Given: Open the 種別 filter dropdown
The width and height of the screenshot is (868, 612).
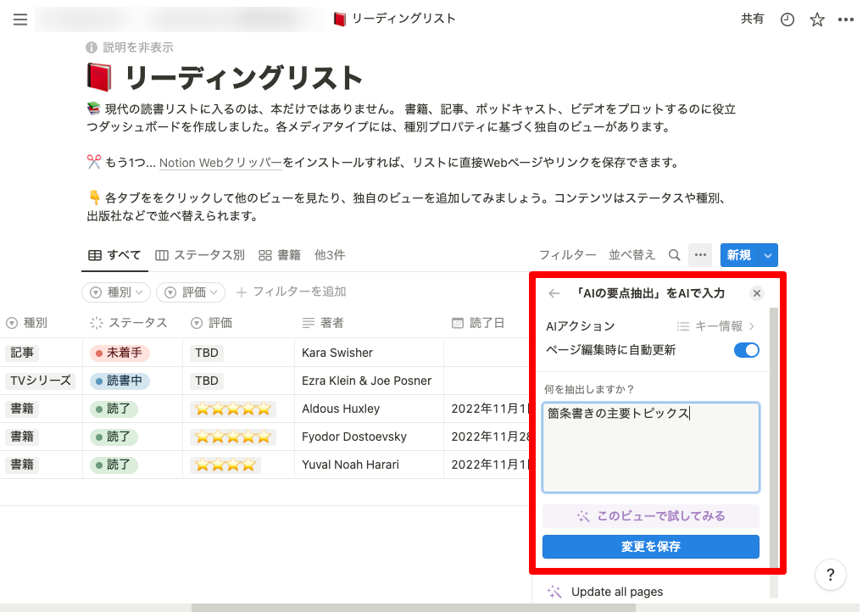Looking at the screenshot, I should click(x=116, y=292).
